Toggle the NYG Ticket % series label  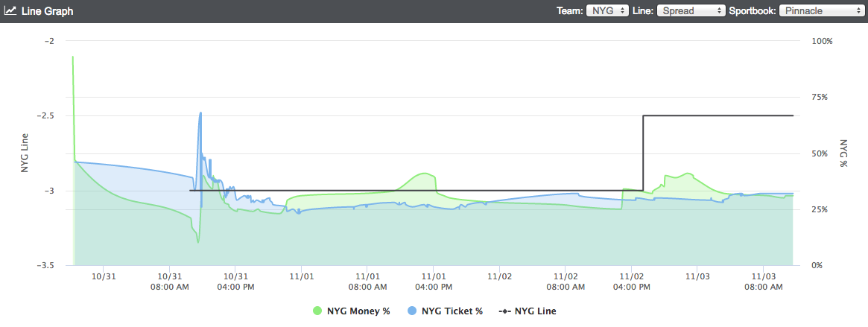coord(452,311)
